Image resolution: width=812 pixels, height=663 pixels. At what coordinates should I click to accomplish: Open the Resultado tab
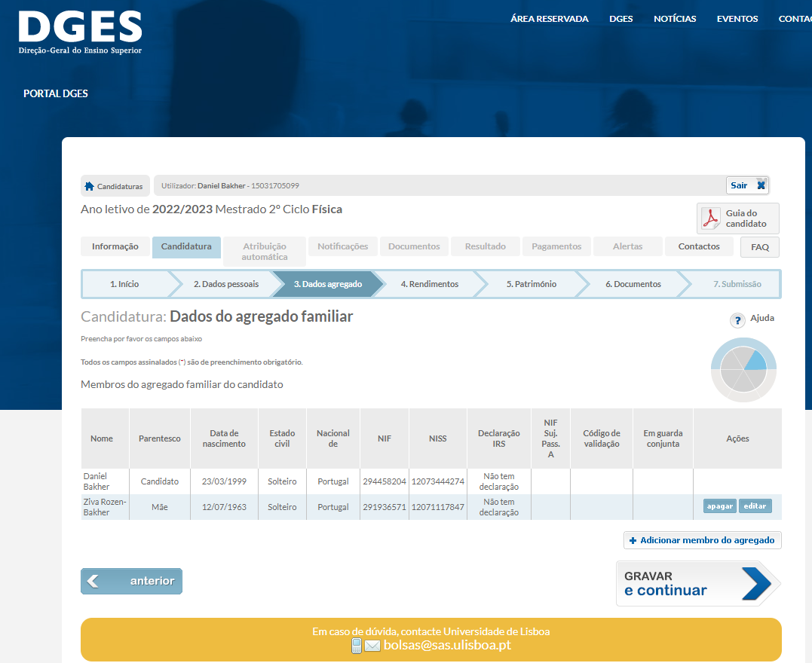click(486, 246)
